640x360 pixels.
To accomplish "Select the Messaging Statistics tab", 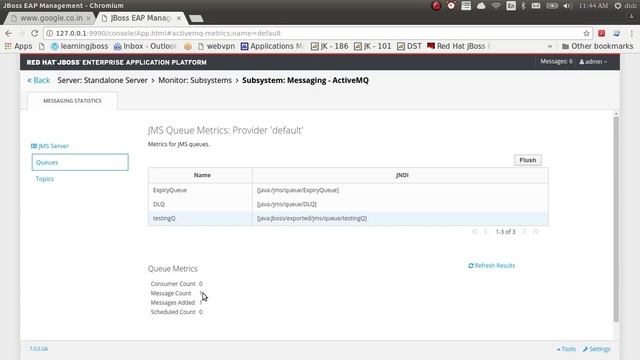I will coord(72,101).
